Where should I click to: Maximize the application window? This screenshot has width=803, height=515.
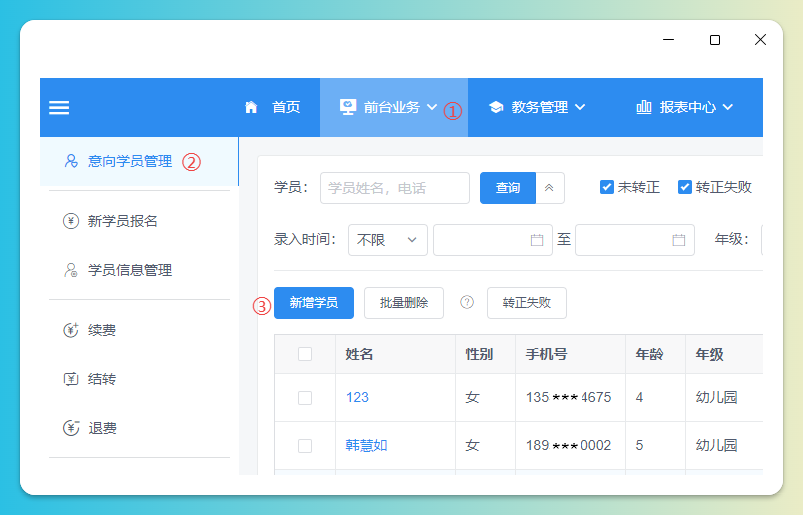[715, 40]
